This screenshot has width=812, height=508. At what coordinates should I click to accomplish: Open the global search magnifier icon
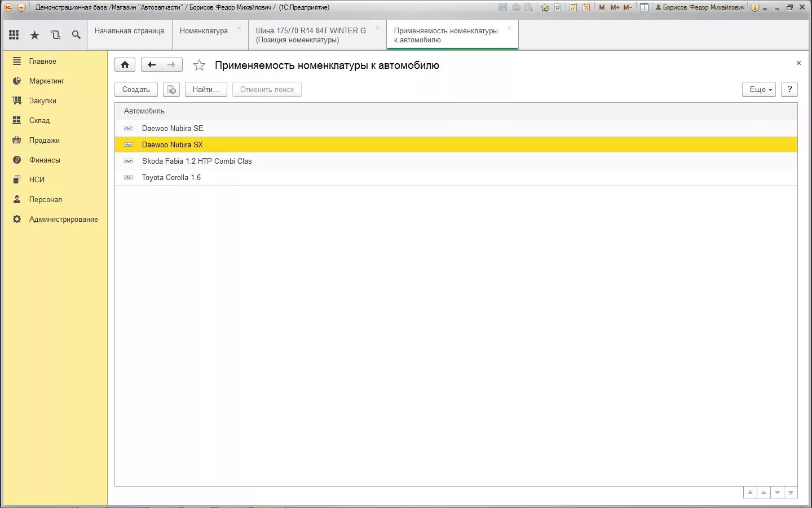[76, 35]
